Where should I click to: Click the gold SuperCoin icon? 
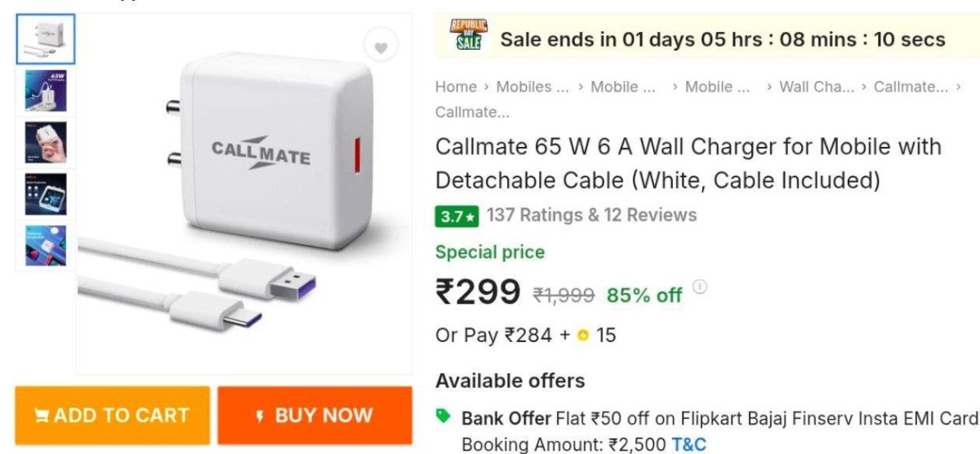[x=582, y=336]
